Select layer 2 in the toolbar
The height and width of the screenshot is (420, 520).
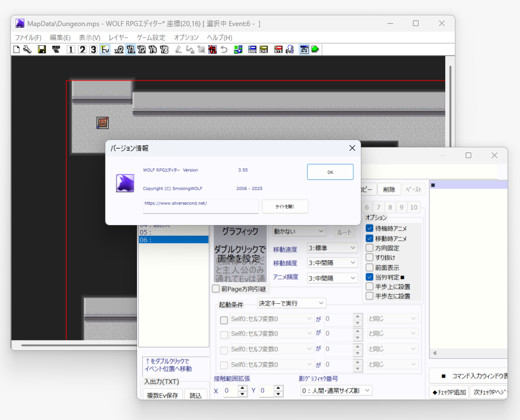click(82, 50)
